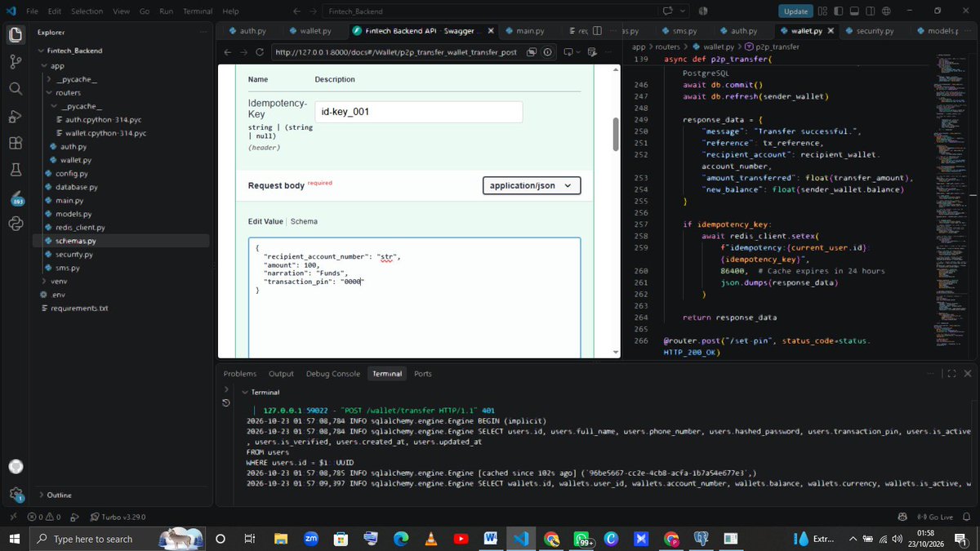Switch to the Problems panel tab
980x551 pixels.
(x=240, y=373)
